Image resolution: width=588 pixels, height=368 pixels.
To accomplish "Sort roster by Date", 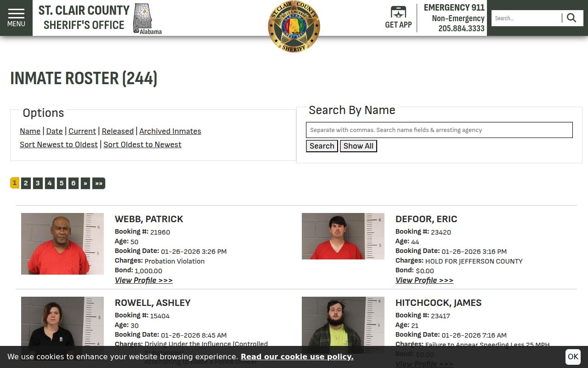I will point(55,131).
